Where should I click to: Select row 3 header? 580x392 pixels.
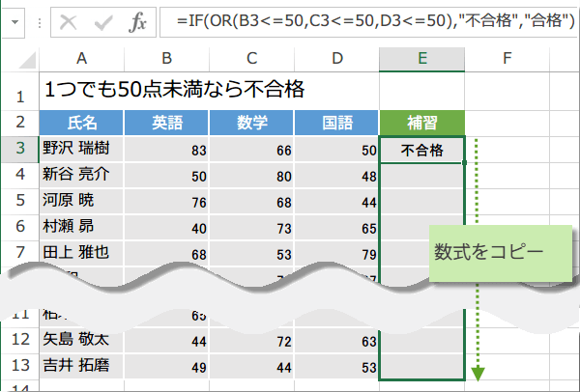(x=20, y=149)
